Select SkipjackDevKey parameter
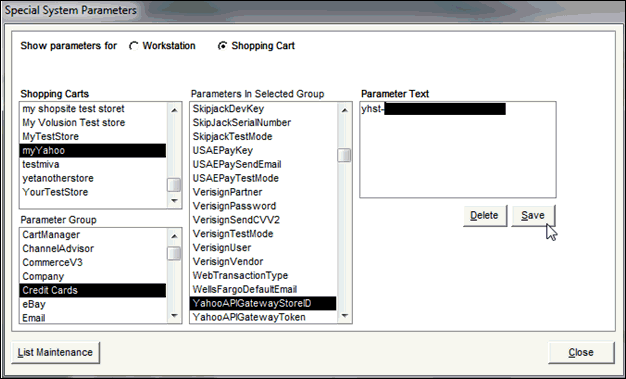This screenshot has width=626, height=379. point(263,109)
